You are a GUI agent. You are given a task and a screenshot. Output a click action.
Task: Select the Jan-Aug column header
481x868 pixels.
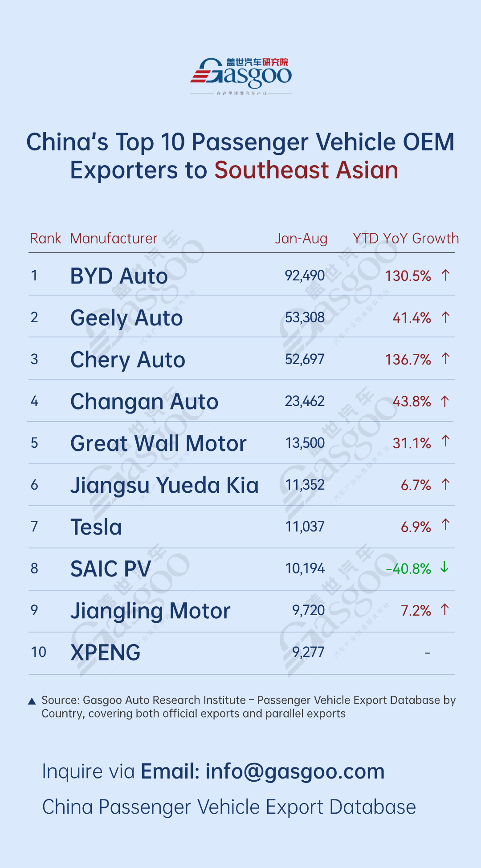[301, 239]
